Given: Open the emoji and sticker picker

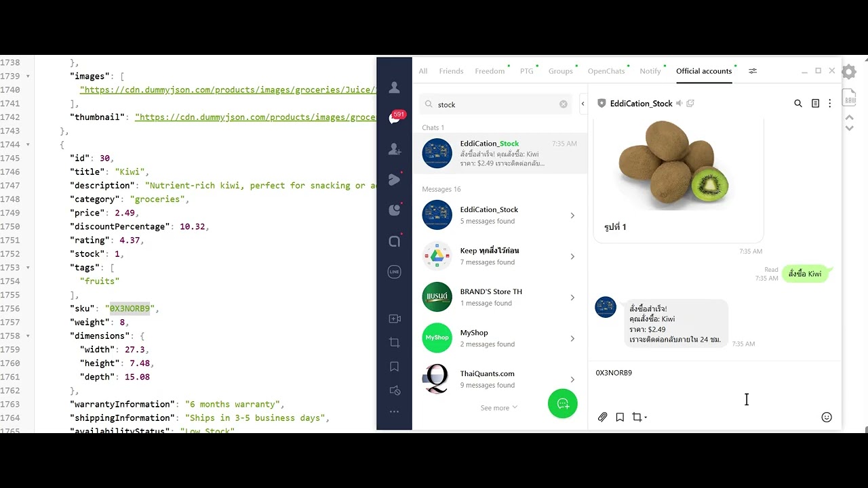Looking at the screenshot, I should (x=827, y=418).
